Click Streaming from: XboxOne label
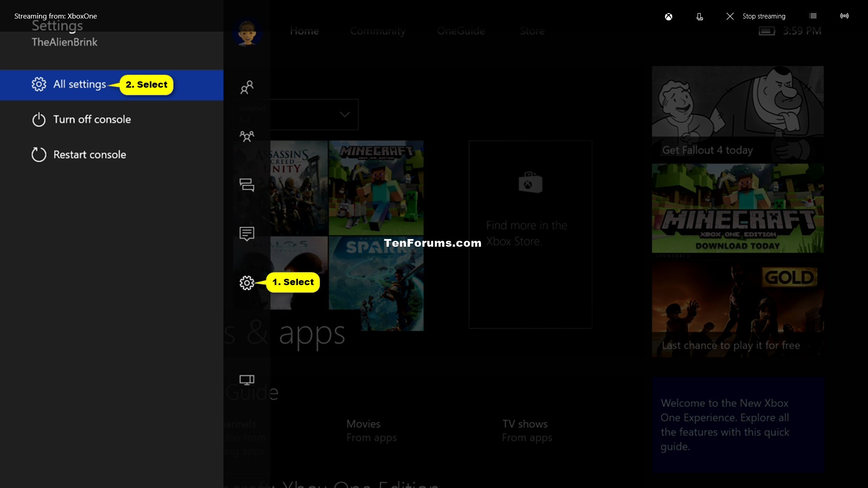 [x=56, y=16]
